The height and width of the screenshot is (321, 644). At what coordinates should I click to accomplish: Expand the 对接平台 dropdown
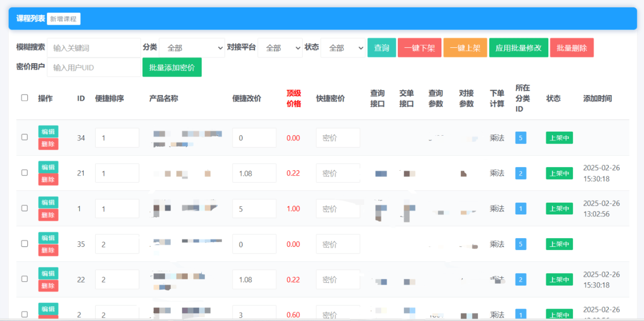[280, 48]
